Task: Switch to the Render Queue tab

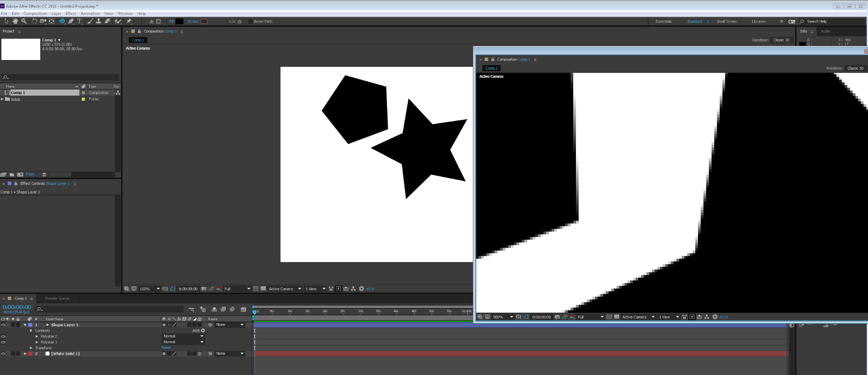Action: [x=57, y=299]
